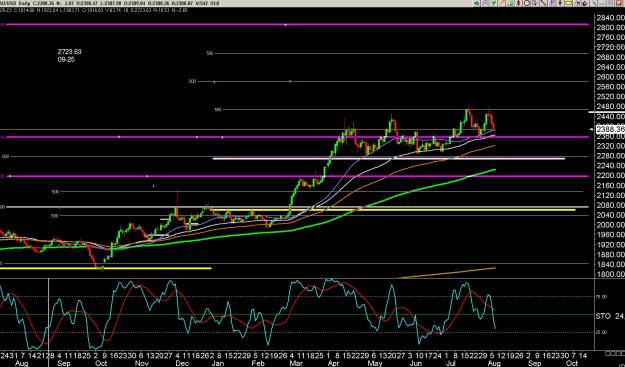Screen dimensions: 625x367
Task: Click the Sep month label at right side
Action: click(x=535, y=363)
